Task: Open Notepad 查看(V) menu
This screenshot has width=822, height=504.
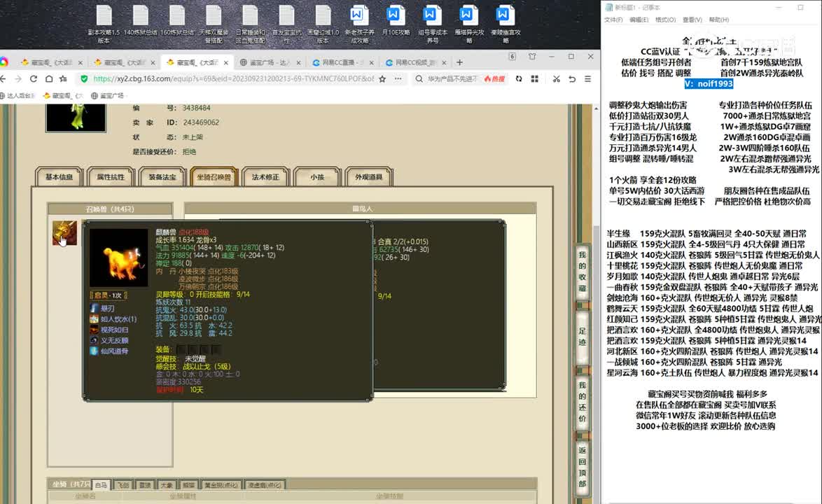Action: tap(692, 20)
